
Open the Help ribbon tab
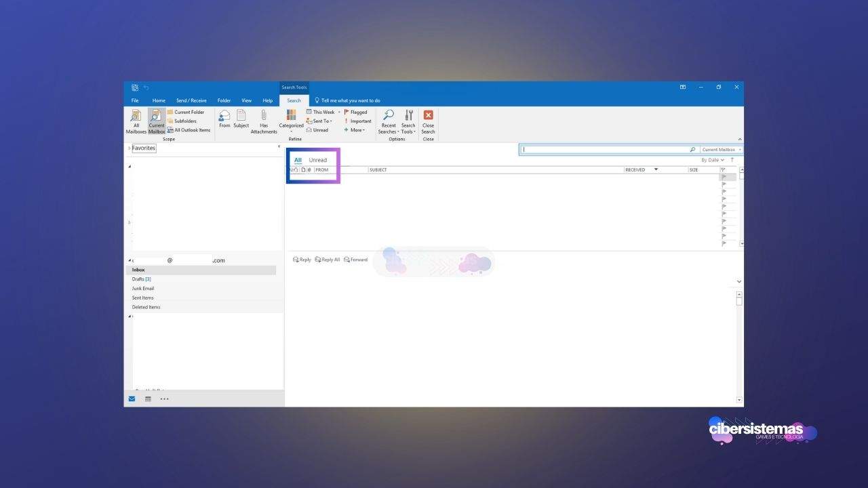268,100
